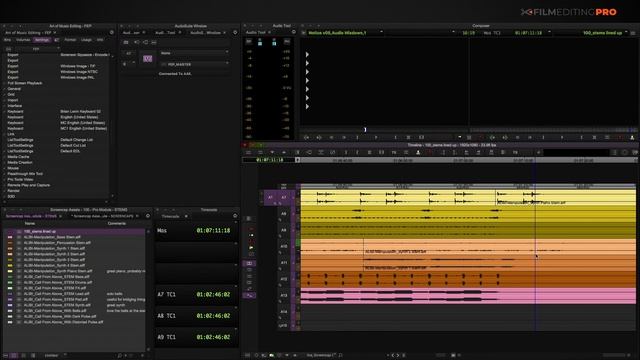Open the bin fast menu hamburger icon
This screenshot has width=640, height=360.
5,356
